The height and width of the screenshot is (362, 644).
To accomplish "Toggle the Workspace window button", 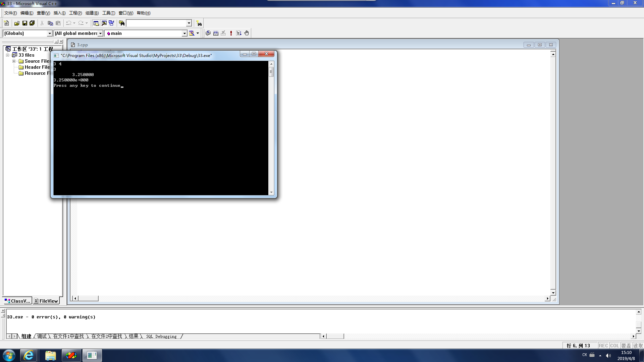I will click(x=96, y=23).
